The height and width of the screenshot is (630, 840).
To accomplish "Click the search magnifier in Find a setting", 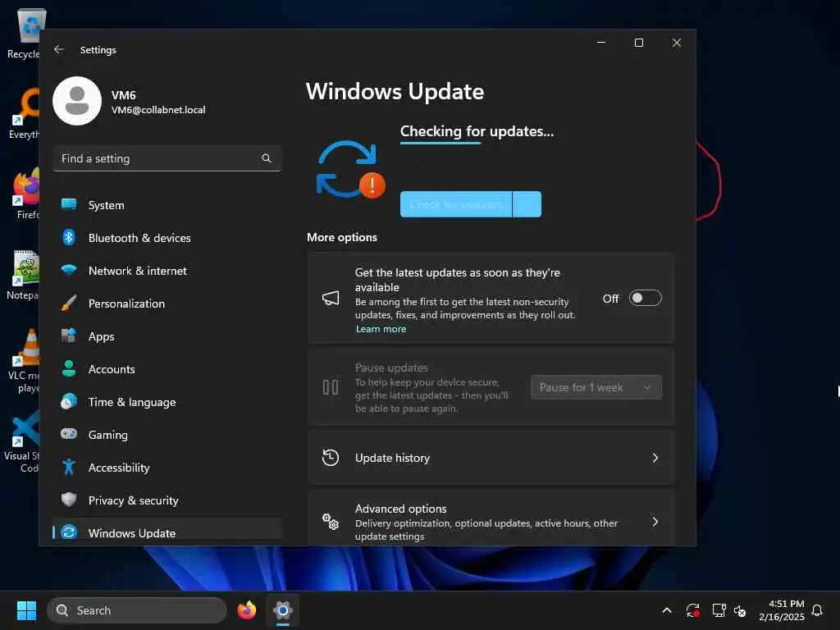I will [267, 158].
